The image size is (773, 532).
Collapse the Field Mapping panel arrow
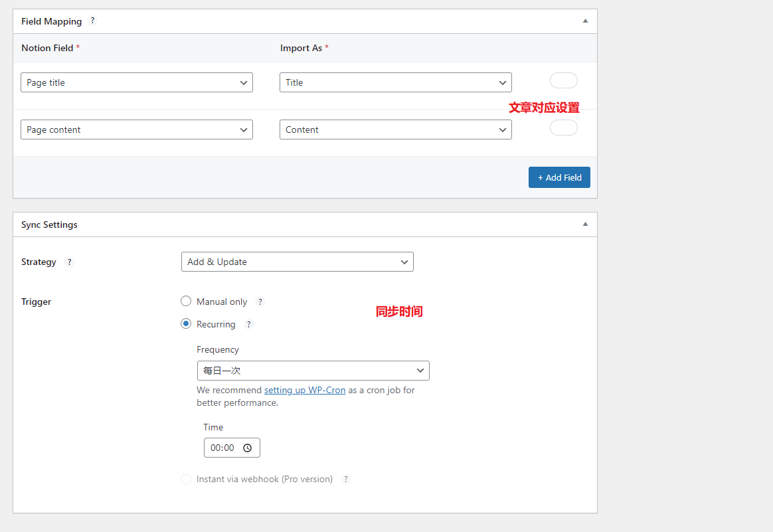coord(585,21)
